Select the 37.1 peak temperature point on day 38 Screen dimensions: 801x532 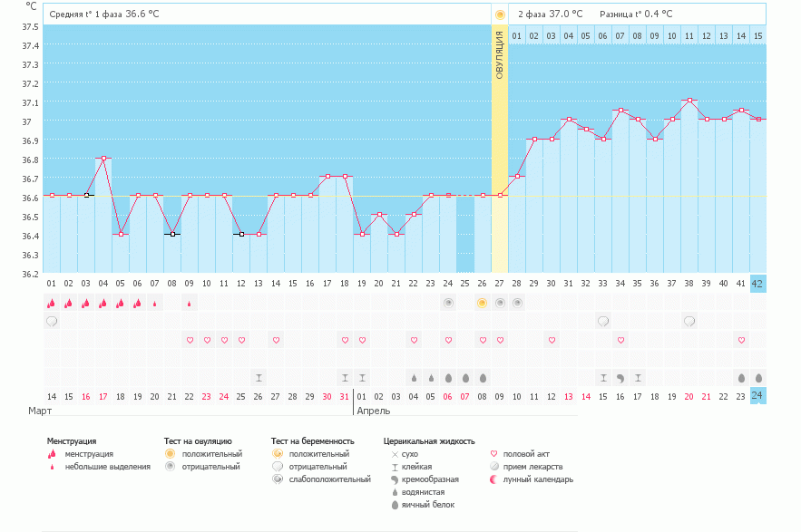point(689,101)
